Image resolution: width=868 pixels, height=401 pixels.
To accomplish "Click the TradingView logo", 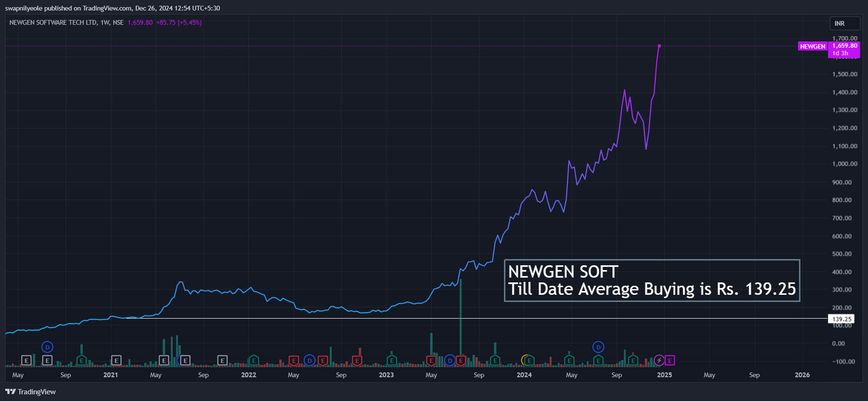I will (30, 391).
